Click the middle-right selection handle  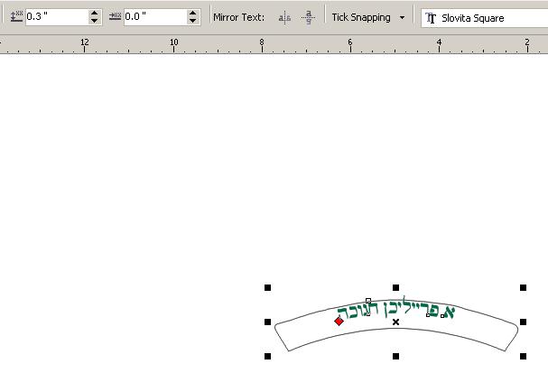pyautogui.click(x=524, y=322)
